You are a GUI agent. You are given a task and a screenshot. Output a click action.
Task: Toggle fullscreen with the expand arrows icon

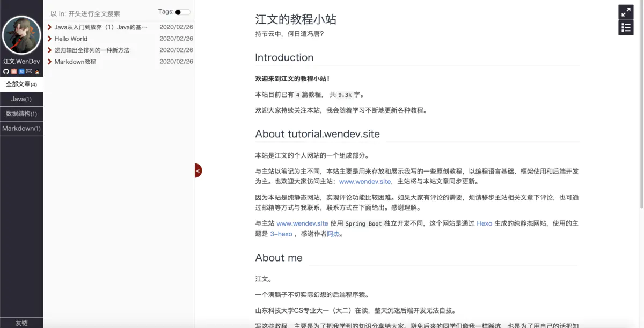pyautogui.click(x=626, y=11)
